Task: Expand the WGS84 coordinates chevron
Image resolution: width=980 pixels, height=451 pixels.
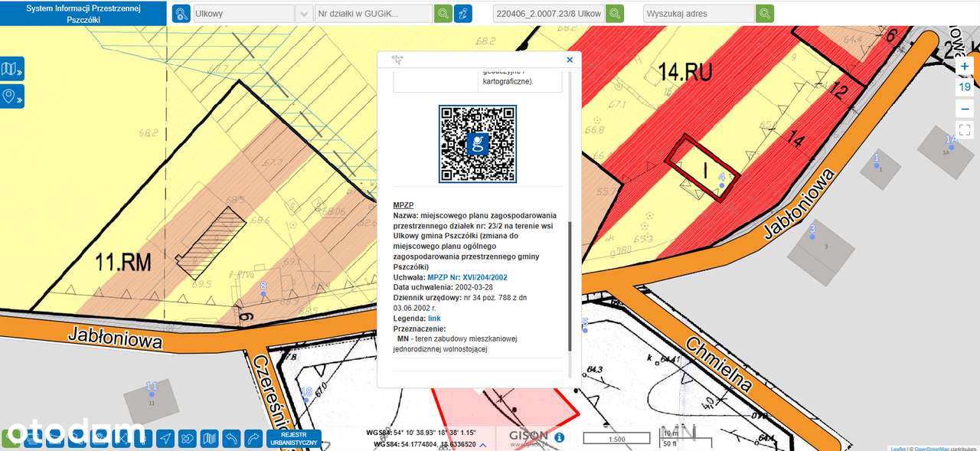Action: [483, 444]
